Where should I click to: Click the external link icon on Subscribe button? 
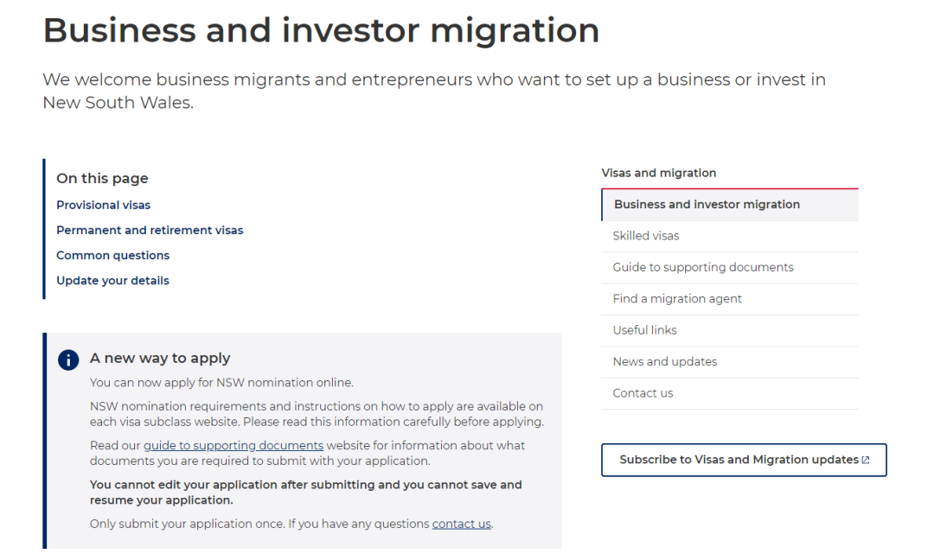(866, 460)
